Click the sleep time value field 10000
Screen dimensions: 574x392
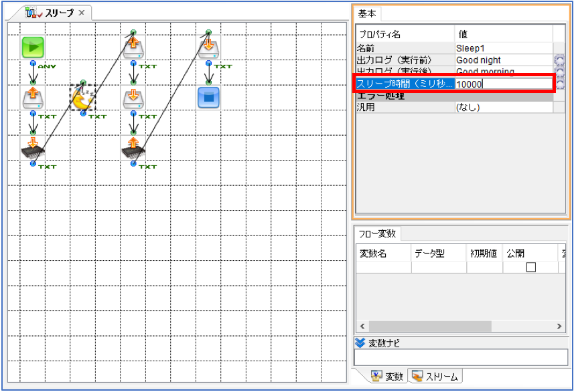click(504, 84)
